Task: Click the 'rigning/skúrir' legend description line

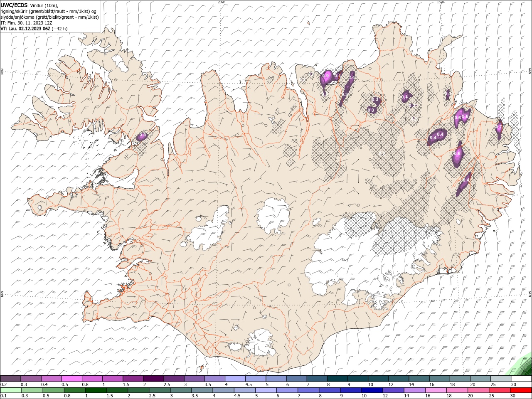Action: click(49, 11)
